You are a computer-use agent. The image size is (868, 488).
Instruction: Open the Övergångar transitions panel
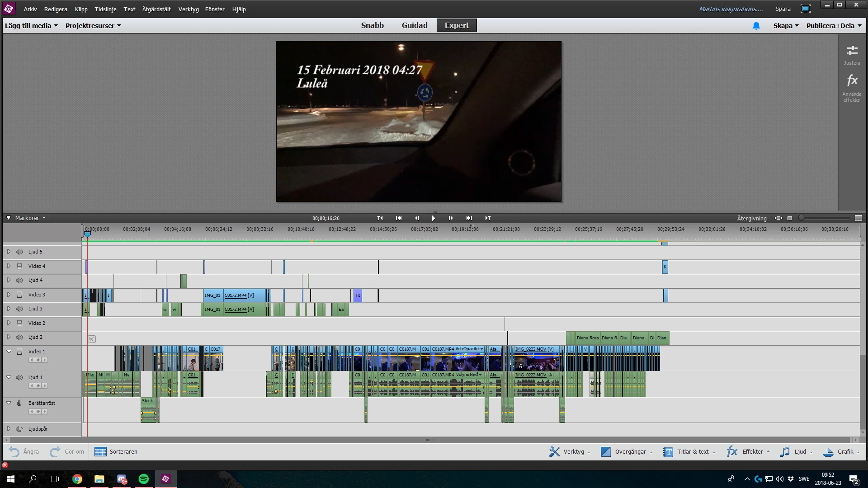tap(626, 451)
